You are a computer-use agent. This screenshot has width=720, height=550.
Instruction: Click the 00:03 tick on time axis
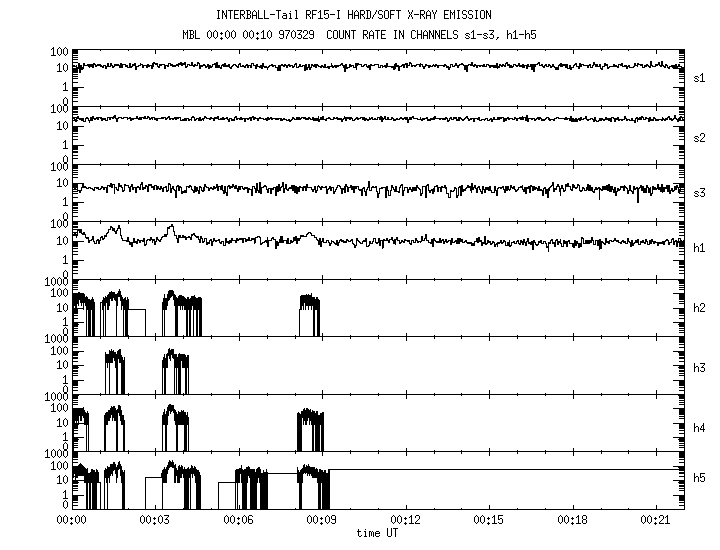coord(154,520)
